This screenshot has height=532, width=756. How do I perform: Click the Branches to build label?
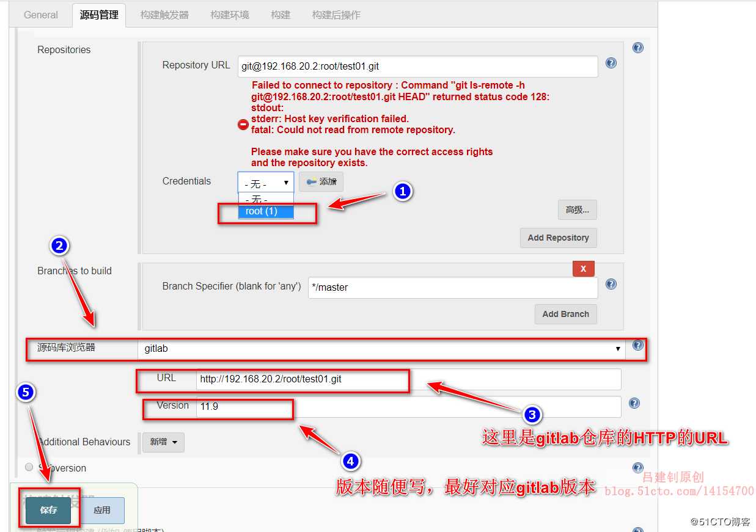point(75,271)
